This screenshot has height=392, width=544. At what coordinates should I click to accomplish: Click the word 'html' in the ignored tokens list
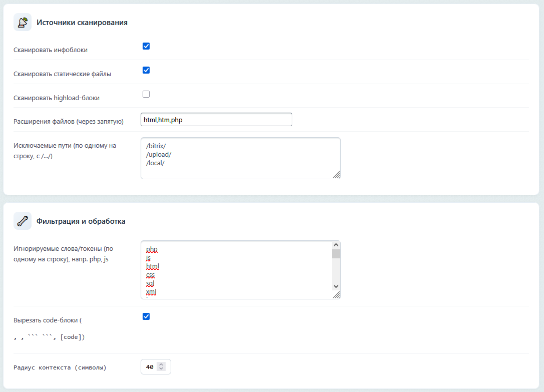tap(152, 266)
